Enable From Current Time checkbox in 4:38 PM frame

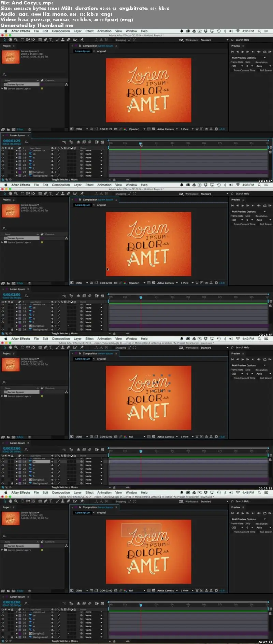click(x=232, y=224)
